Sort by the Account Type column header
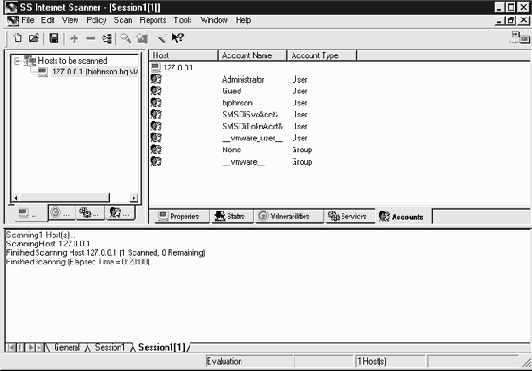Image resolution: width=532 pixels, height=371 pixels. tap(322, 55)
